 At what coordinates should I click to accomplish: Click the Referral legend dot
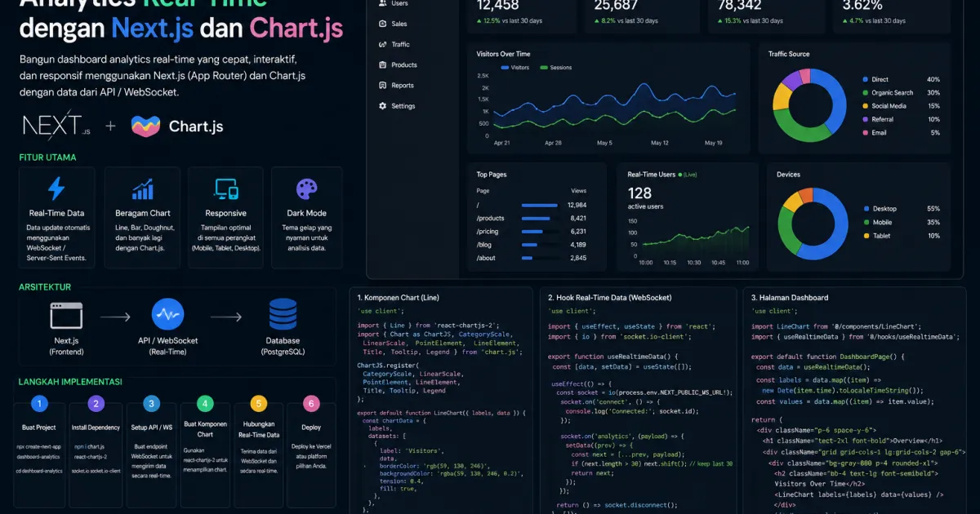[865, 119]
